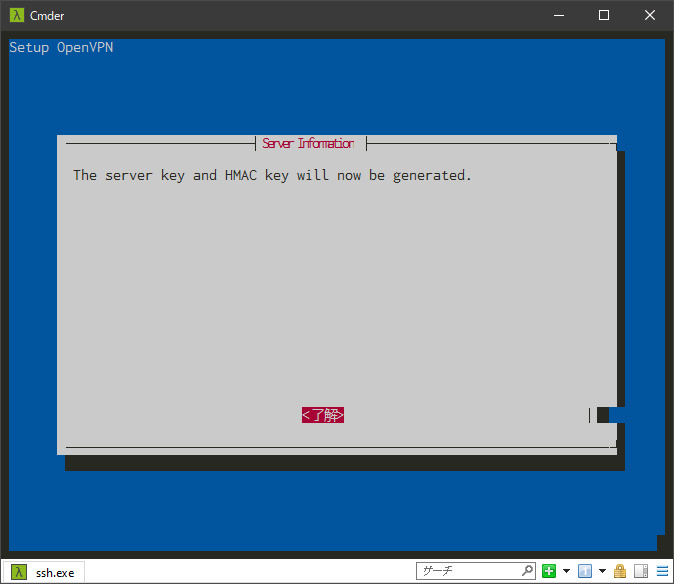Open the dropdown beside the active consoles icon
Screen dimensions: 674x584
[602, 571]
